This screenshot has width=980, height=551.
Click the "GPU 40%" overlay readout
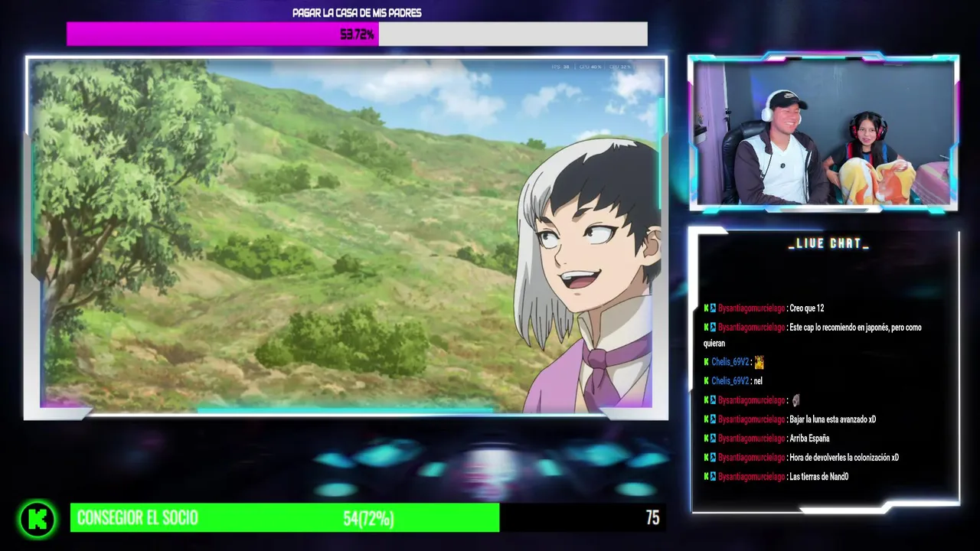click(x=590, y=67)
